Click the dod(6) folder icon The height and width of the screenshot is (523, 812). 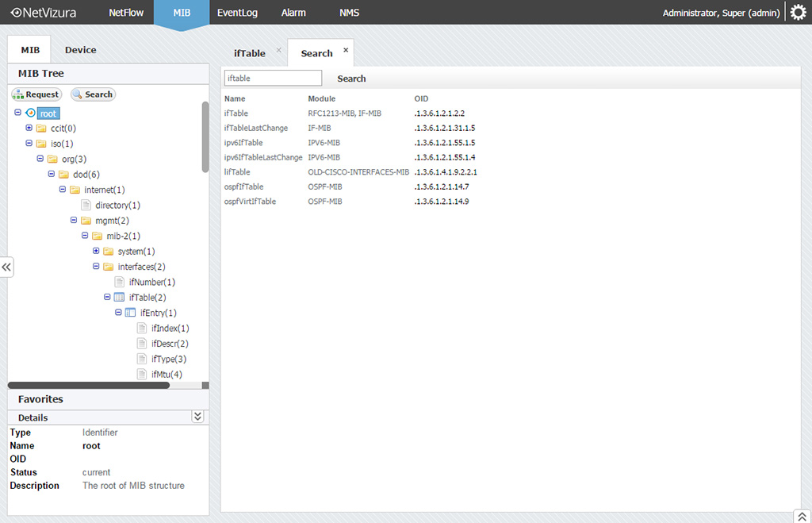pos(63,174)
